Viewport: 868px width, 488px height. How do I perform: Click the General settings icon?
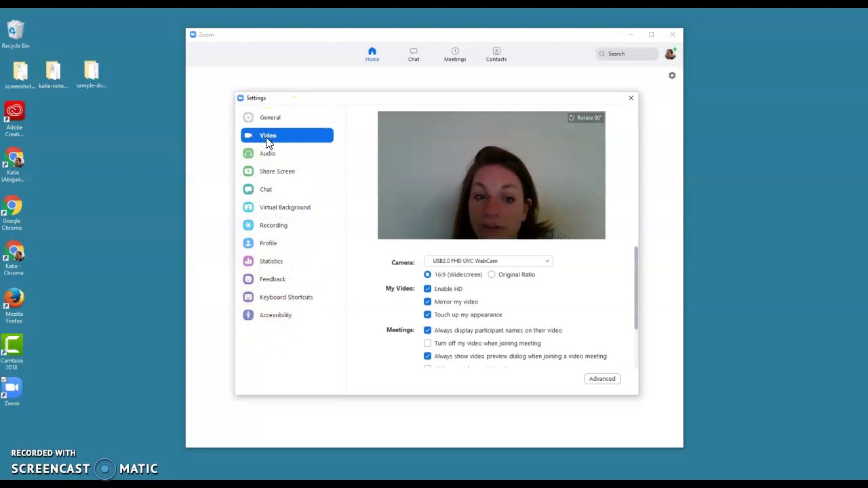click(248, 117)
